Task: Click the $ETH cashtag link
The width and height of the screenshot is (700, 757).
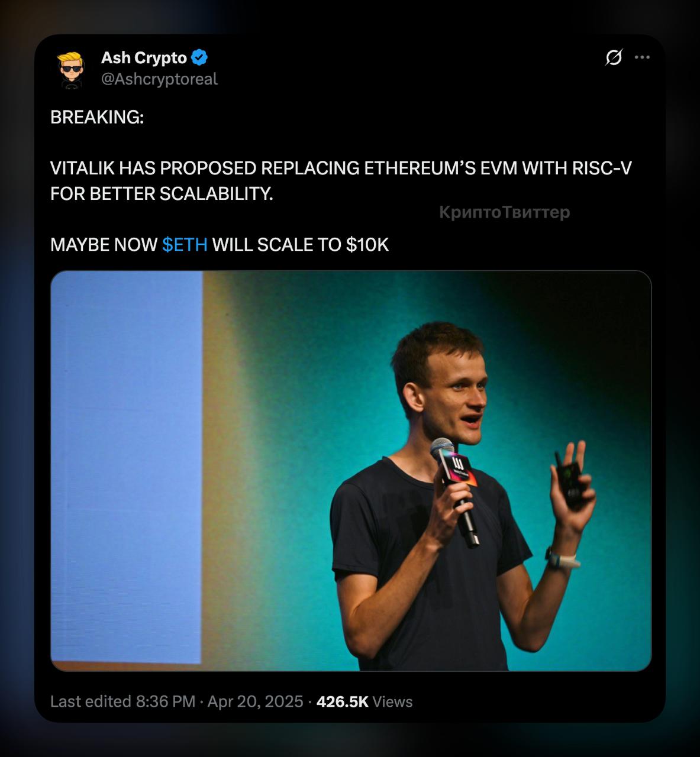Action: click(185, 245)
